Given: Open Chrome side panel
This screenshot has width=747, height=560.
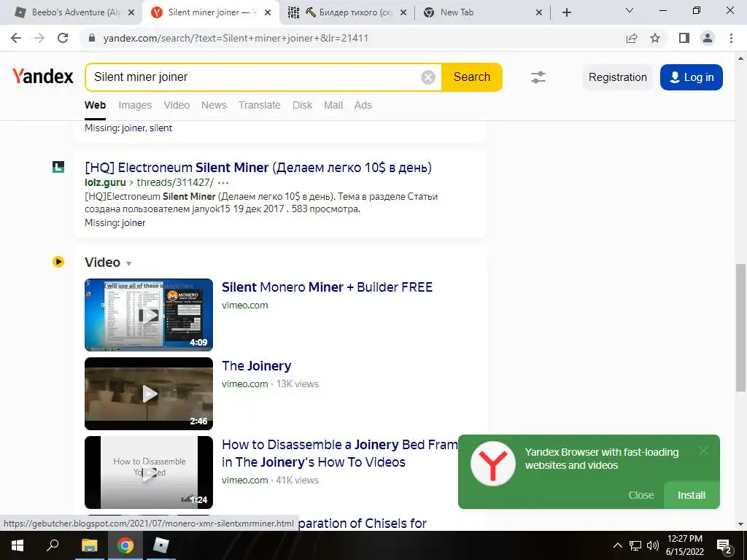Looking at the screenshot, I should 684,38.
